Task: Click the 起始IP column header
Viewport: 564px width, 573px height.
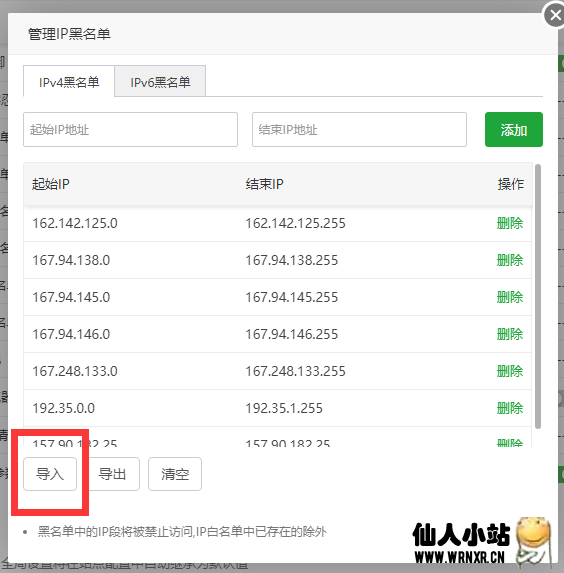Action: [x=50, y=184]
